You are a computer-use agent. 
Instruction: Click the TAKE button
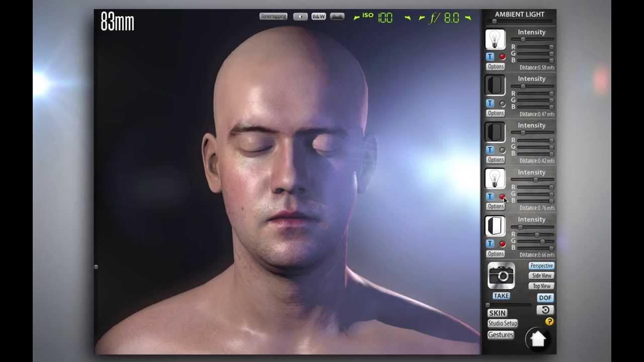[501, 296]
